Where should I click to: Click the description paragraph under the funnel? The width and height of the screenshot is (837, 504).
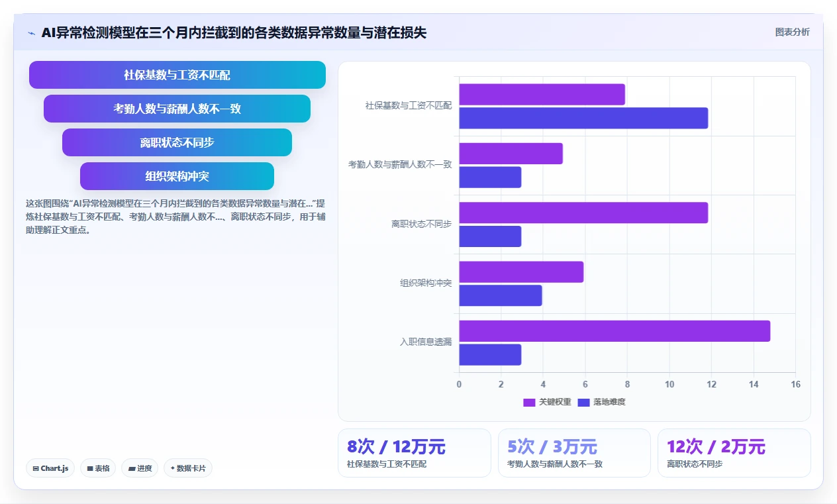click(175, 217)
